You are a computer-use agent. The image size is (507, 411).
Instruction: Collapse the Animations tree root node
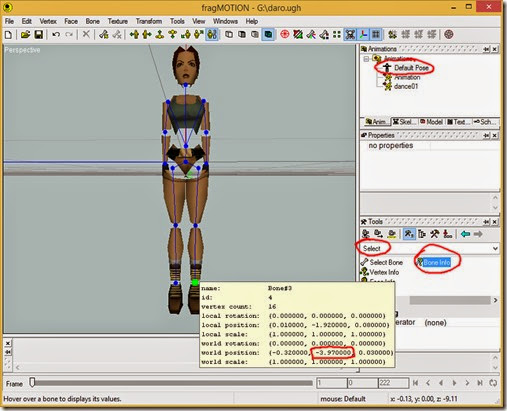pos(366,59)
